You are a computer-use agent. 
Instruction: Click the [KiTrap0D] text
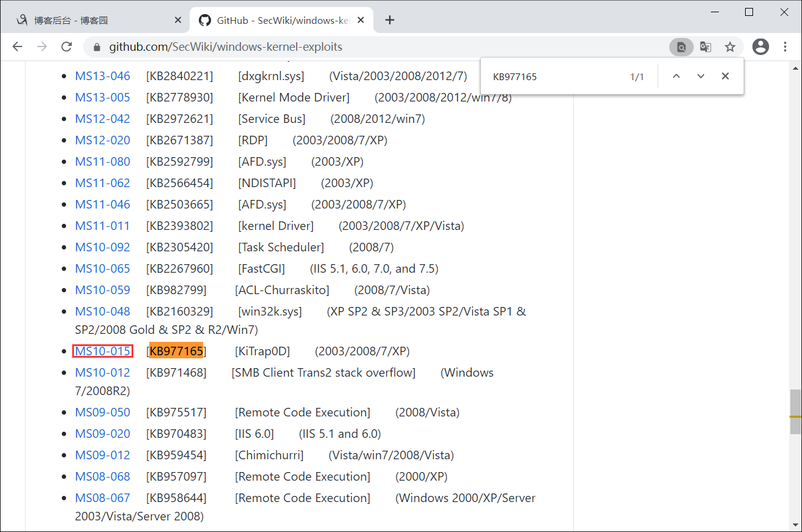point(262,351)
